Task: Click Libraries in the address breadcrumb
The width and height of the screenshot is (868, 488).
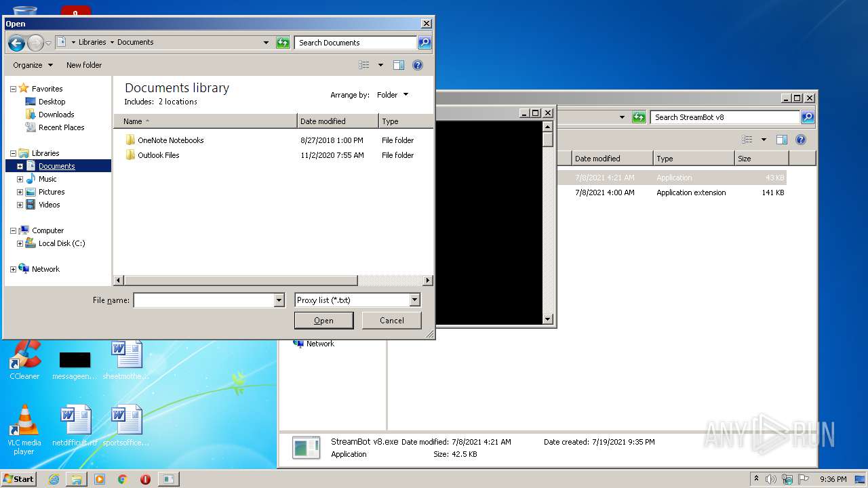Action: pos(92,42)
